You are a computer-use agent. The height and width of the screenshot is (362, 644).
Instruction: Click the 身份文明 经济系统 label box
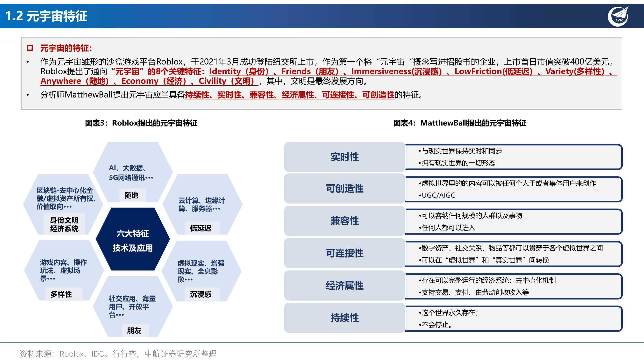coord(64,224)
